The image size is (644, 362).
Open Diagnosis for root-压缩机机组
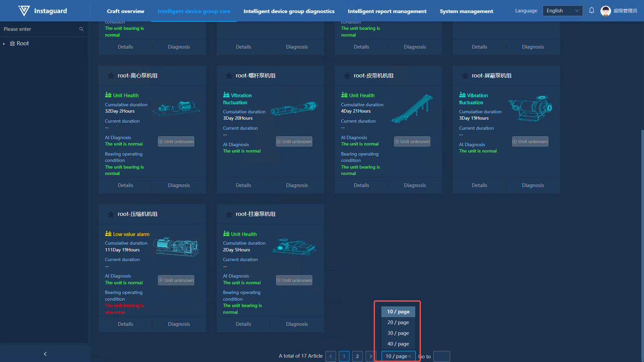click(x=179, y=324)
